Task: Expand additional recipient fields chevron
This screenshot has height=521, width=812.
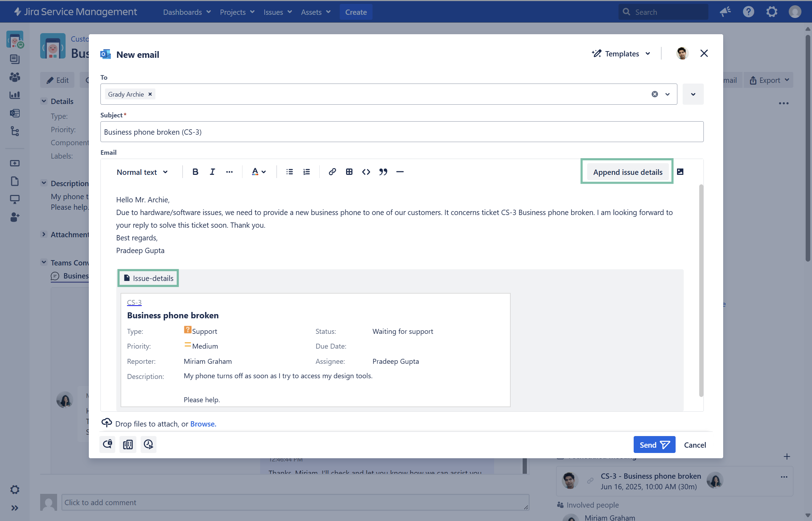Action: pyautogui.click(x=693, y=94)
